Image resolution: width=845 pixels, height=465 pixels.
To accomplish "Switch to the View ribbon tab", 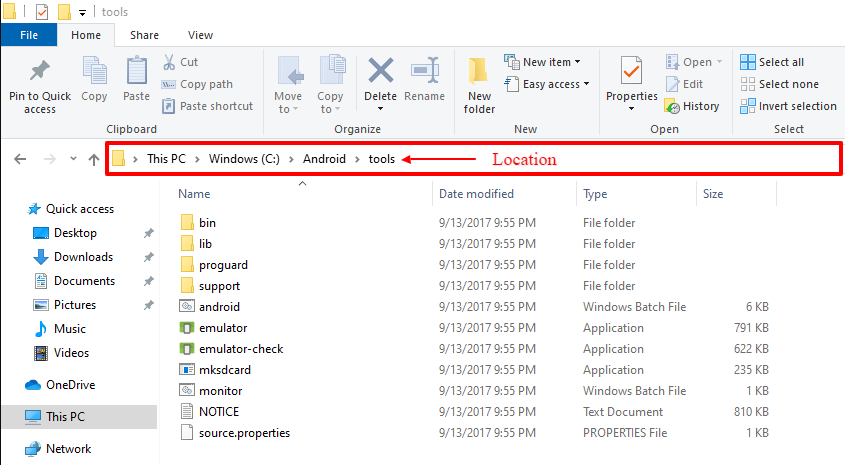I will click(x=200, y=35).
